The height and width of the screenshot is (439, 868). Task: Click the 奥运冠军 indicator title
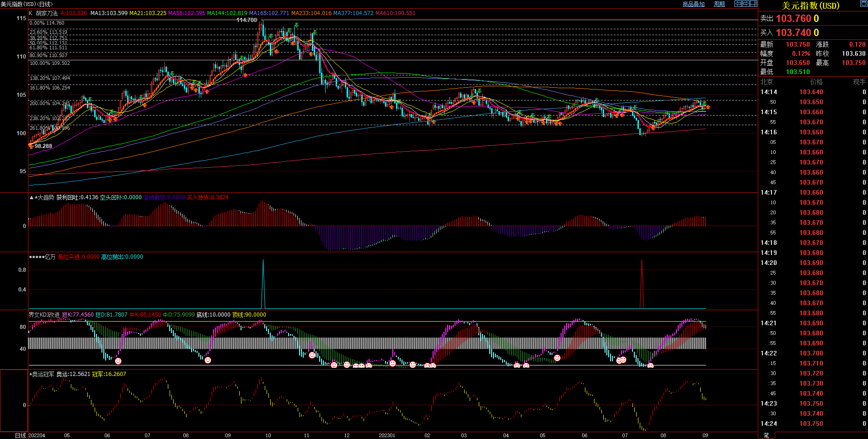[43, 374]
